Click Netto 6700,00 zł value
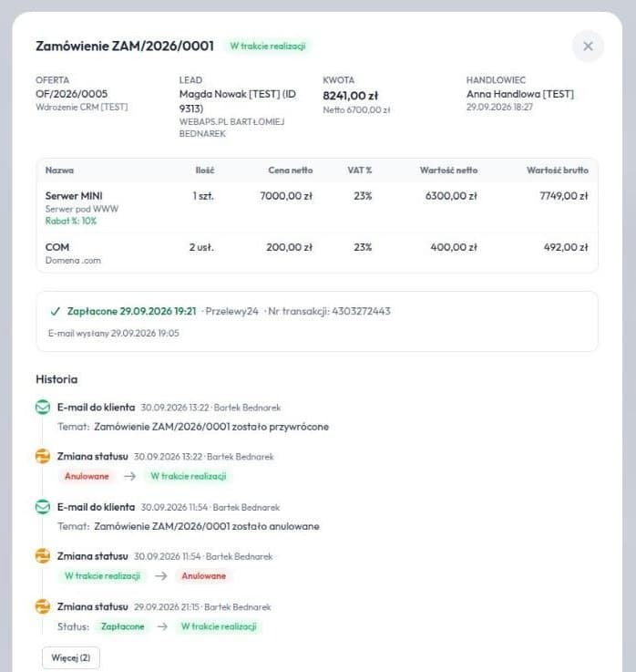Screen dimensions: 636x672 pos(356,110)
